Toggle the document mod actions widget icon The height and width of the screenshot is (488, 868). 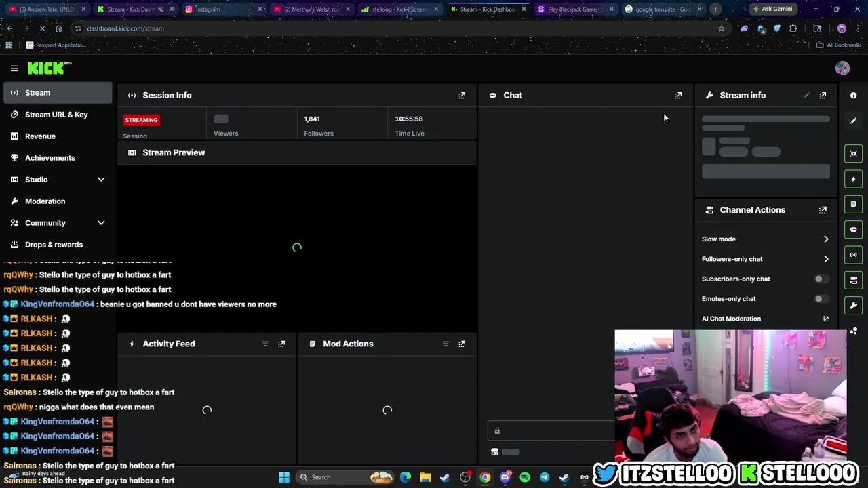pyautogui.click(x=854, y=204)
